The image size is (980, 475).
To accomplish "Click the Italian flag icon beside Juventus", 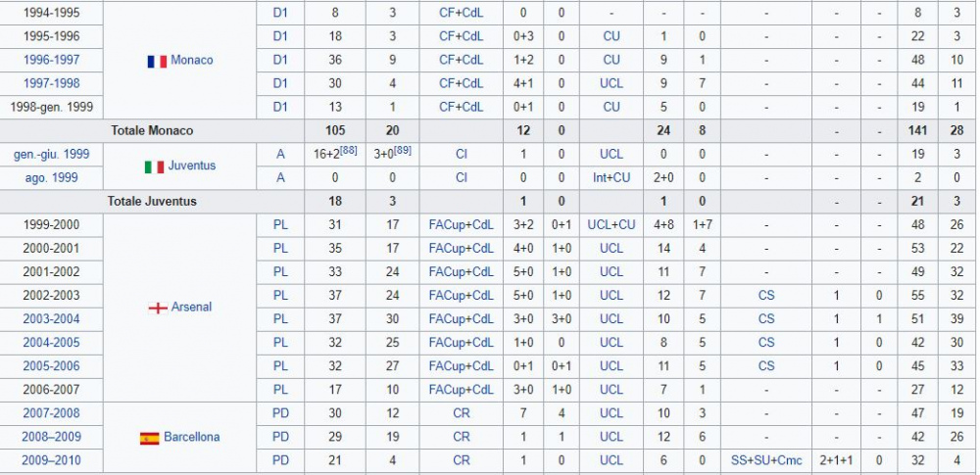I will pos(154,166).
